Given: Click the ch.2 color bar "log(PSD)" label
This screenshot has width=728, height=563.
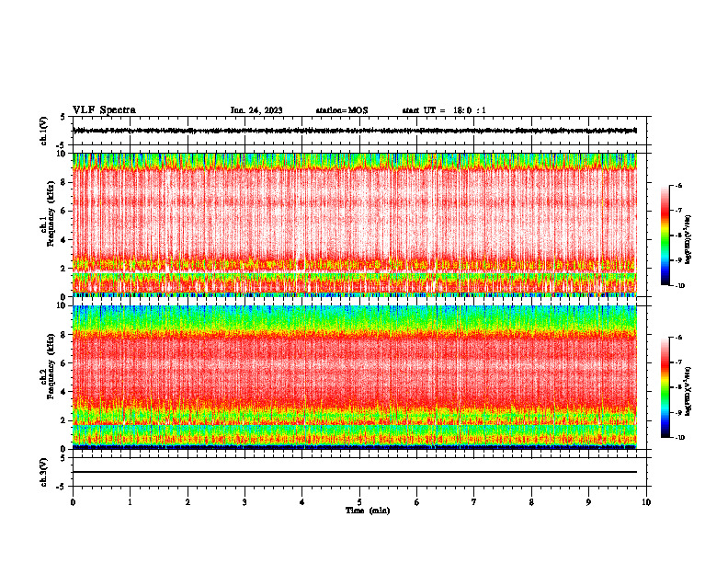Looking at the screenshot, I should tap(688, 391).
